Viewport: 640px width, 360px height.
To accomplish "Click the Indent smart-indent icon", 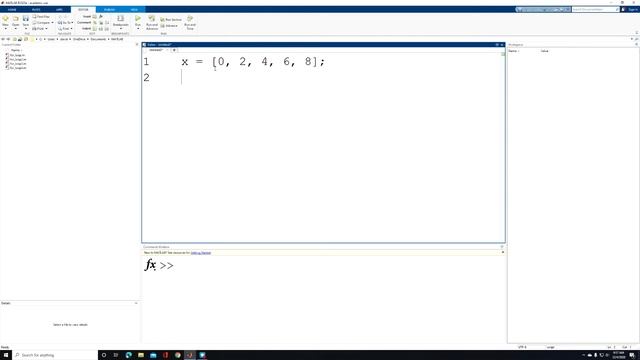I will 95,29.
